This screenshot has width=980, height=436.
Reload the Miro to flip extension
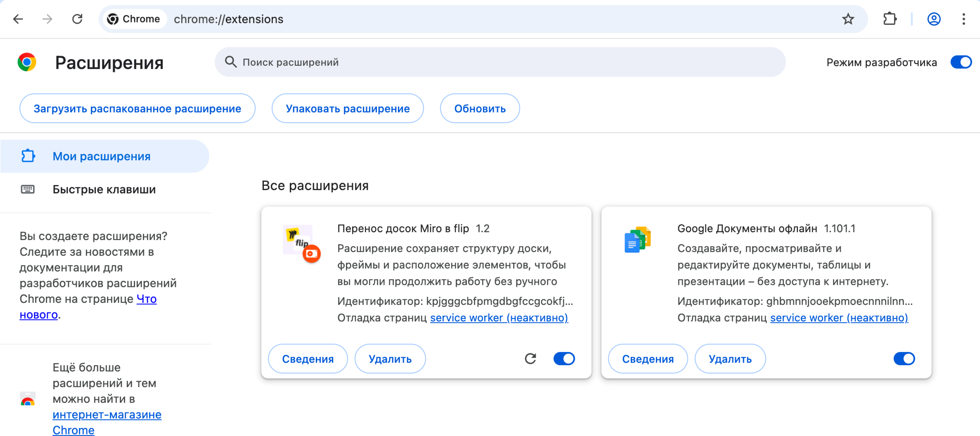point(530,359)
